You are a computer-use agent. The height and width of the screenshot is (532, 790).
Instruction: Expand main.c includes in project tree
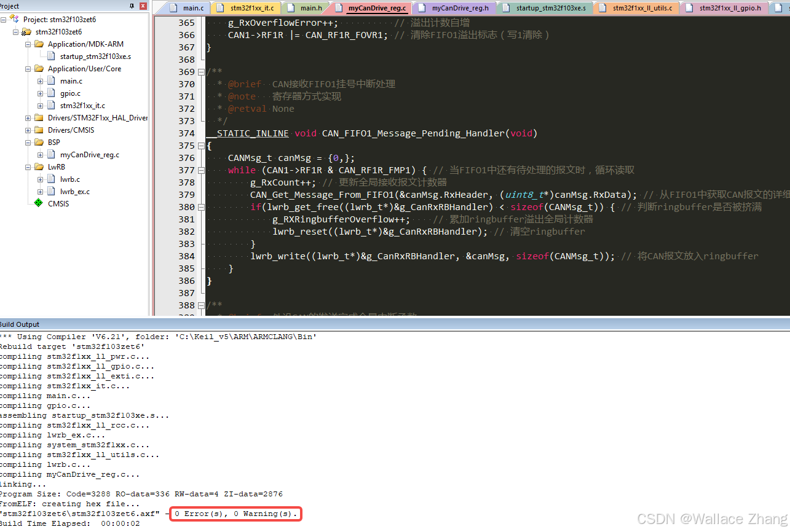tap(41, 81)
